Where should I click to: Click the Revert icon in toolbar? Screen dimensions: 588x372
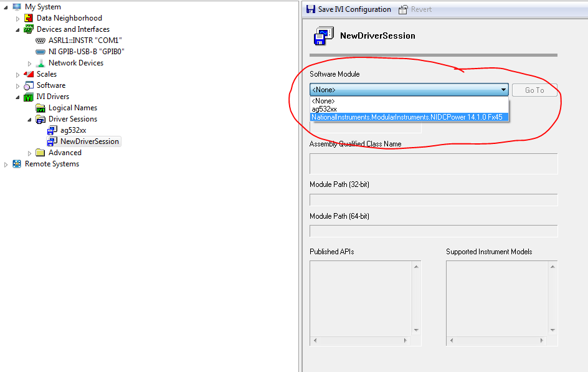403,9
